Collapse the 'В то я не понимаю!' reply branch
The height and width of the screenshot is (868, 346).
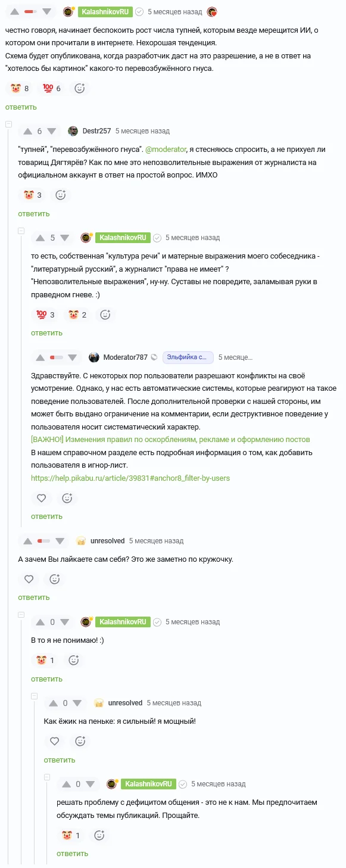(x=21, y=614)
